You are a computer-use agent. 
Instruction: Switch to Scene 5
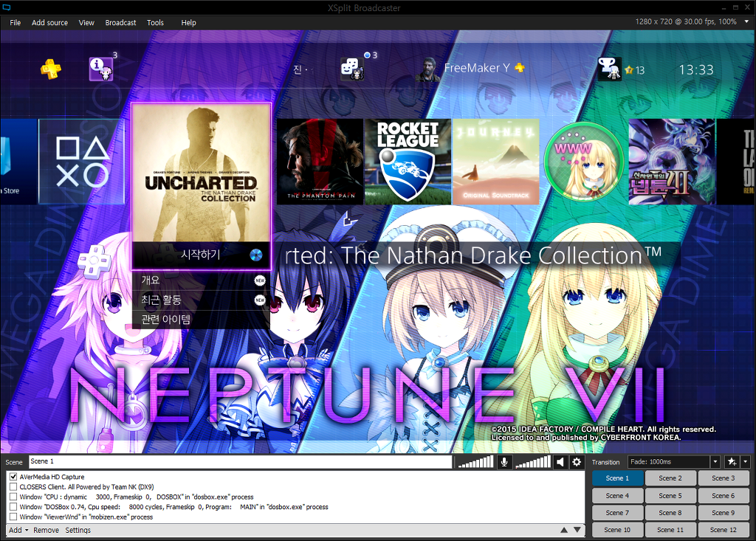pos(670,495)
